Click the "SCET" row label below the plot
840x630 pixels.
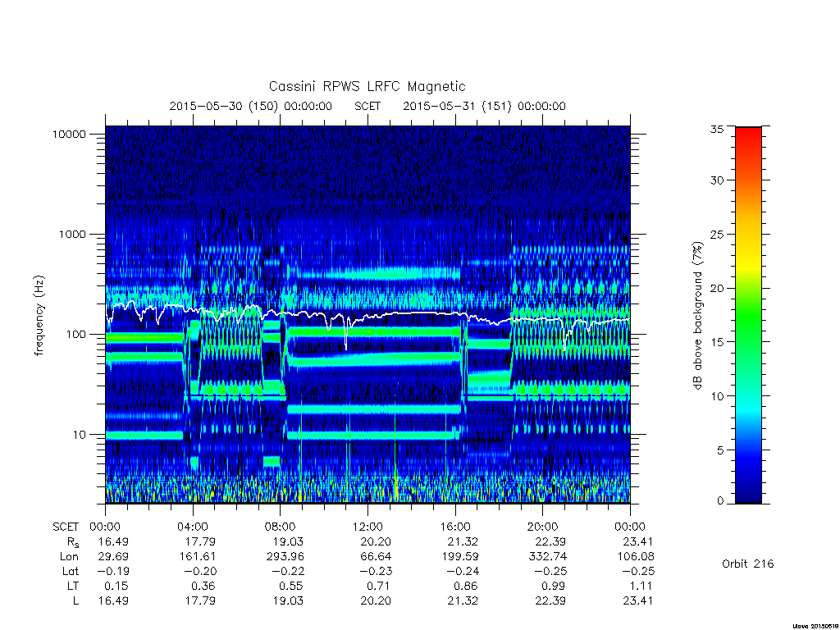(x=66, y=527)
